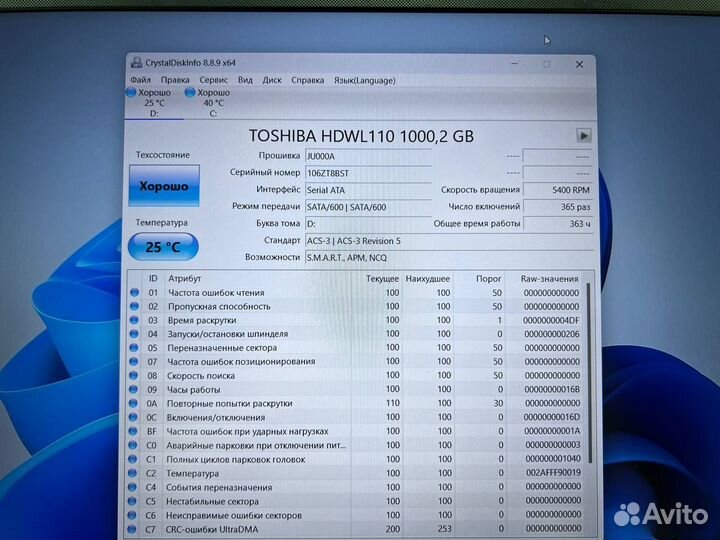The height and width of the screenshot is (540, 720).
Task: Click the Возможности field S.M.A.R.T., APM, NCQ
Action: (449, 258)
